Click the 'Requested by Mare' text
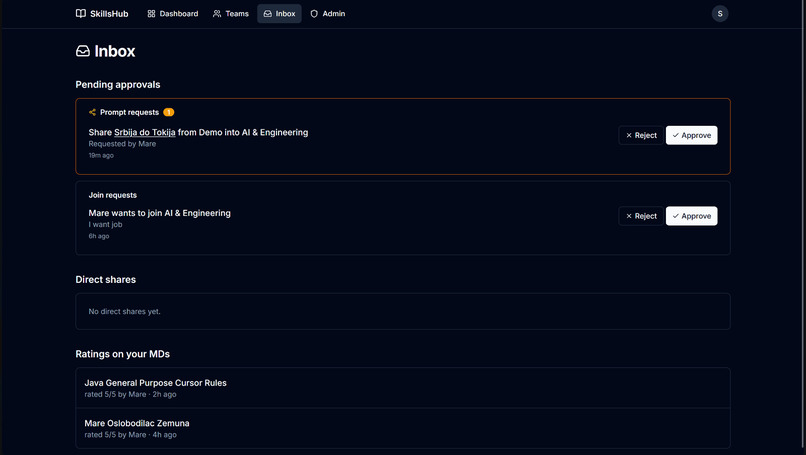This screenshot has height=455, width=806. click(122, 144)
